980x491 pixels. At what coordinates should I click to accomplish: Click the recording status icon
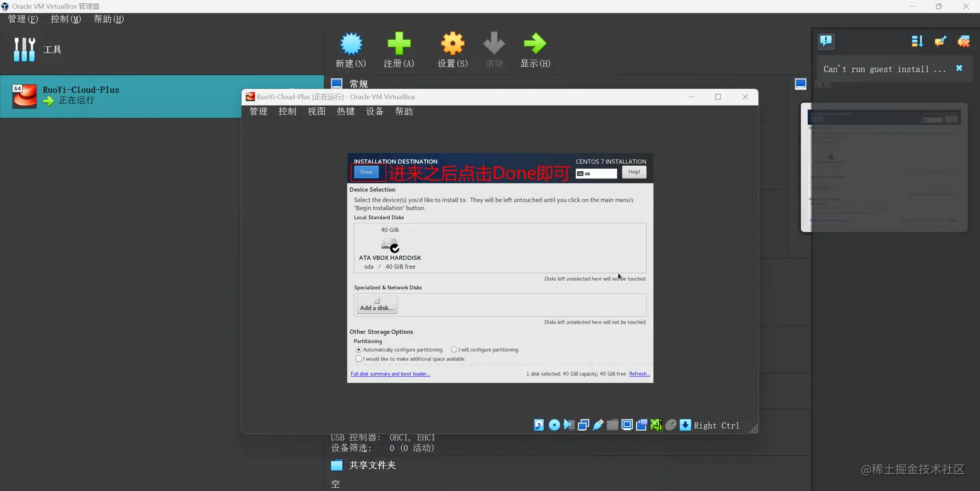click(x=642, y=425)
